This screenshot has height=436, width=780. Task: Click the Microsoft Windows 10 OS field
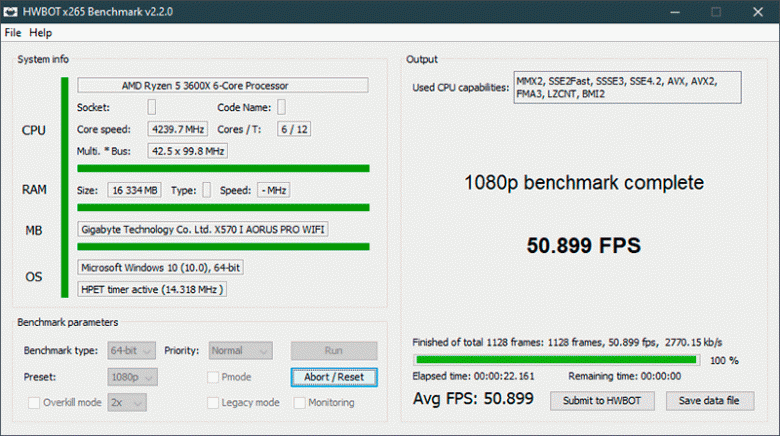pyautogui.click(x=160, y=267)
